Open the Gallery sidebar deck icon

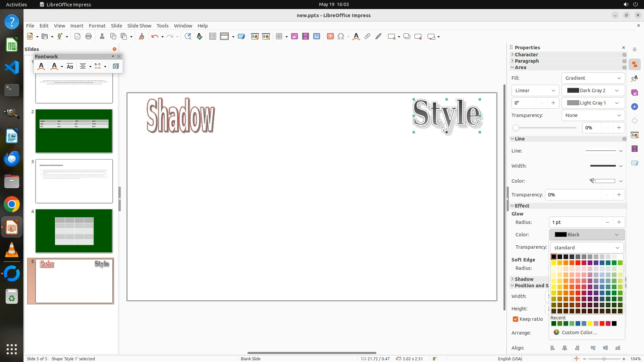[x=634, y=93]
